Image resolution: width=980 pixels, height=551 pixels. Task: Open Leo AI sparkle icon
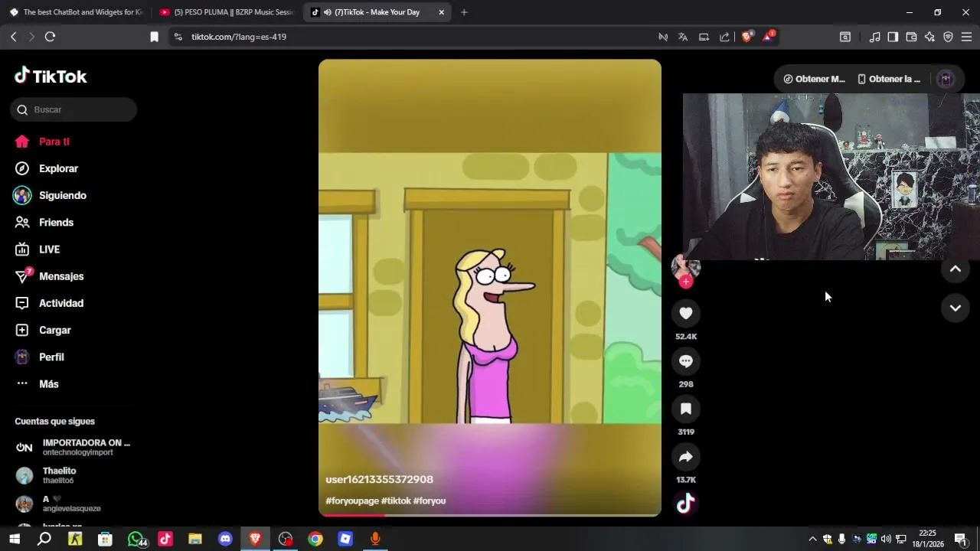point(929,37)
